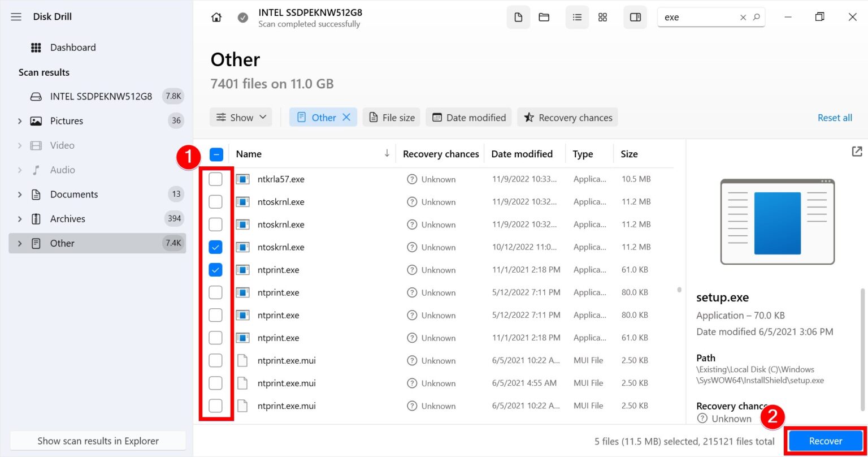Open the Show filter dropdown
The width and height of the screenshot is (868, 457).
241,117
